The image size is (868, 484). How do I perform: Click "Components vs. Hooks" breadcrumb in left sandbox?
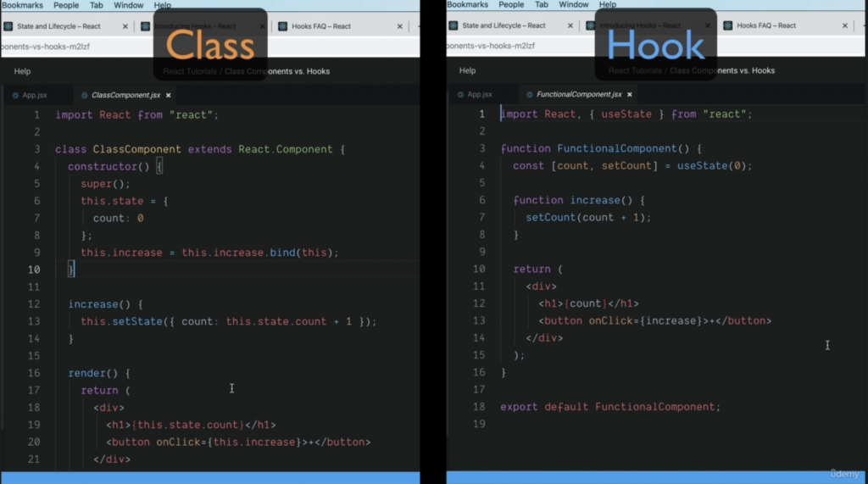click(277, 71)
